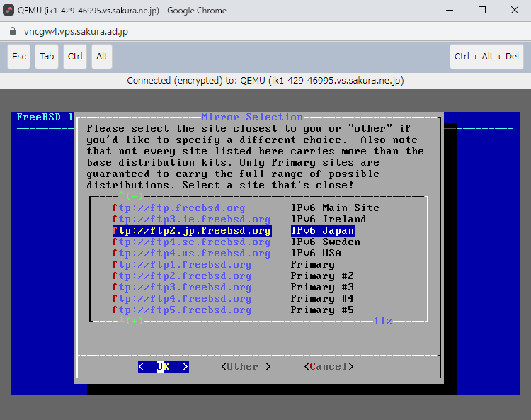Send Ctrl + Alt + Del
Viewport: 531px width, 420px height.
tap(486, 57)
